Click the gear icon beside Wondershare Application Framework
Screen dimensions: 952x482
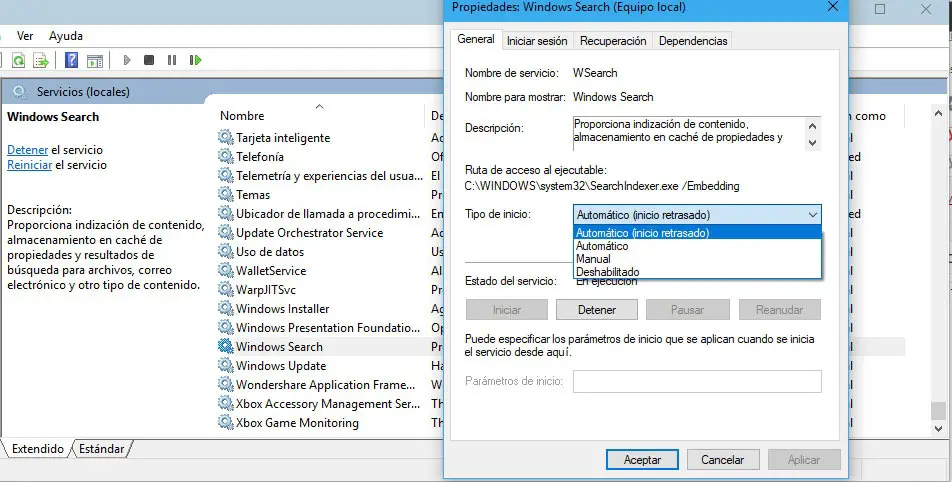click(226, 385)
